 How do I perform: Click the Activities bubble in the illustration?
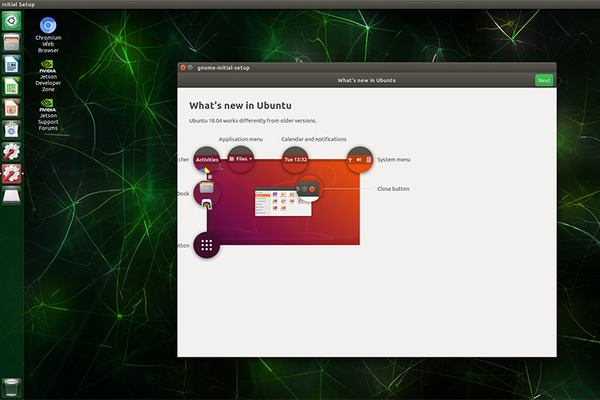click(x=207, y=159)
